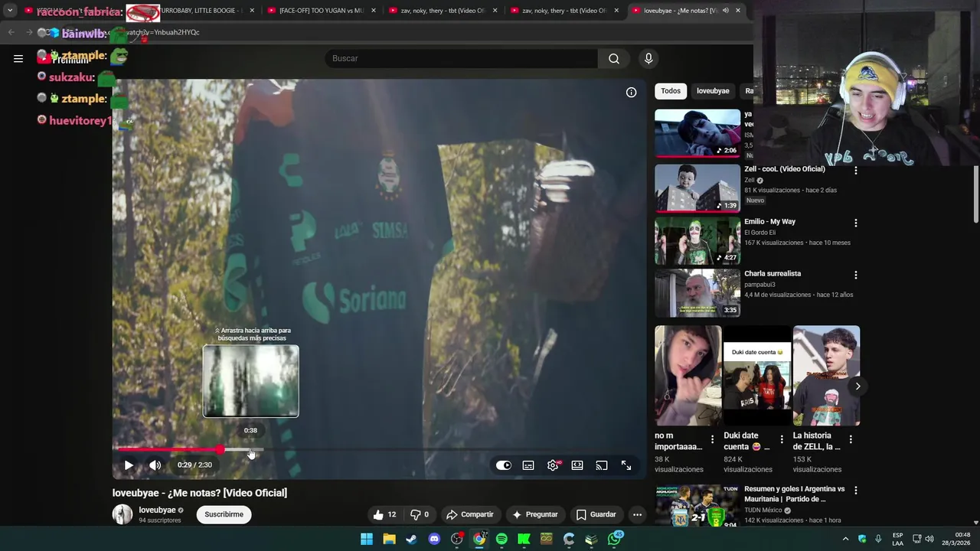Open the loveubyae channel avatar
Screen dimensions: 980x551
[x=122, y=514]
